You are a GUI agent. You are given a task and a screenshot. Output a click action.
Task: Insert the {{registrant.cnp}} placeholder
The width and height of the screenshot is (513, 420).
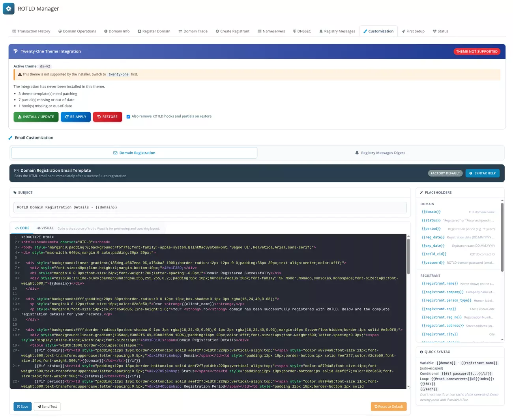point(439,309)
